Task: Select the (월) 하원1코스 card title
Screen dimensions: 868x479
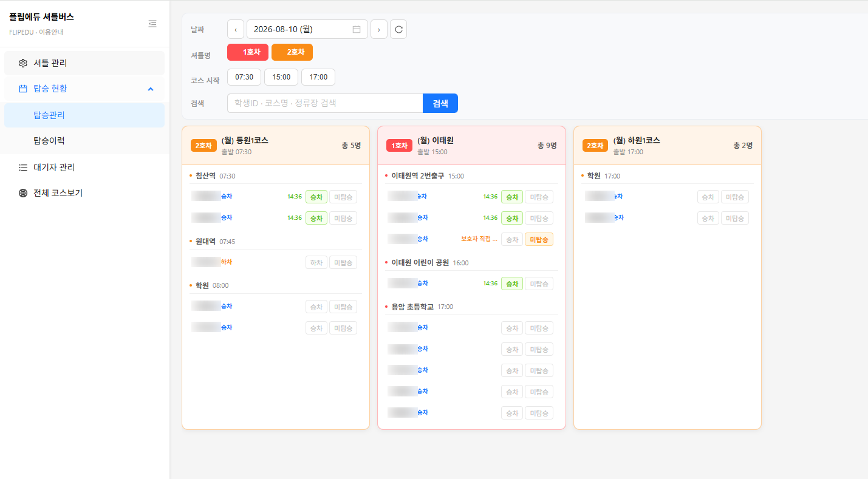Action: tap(637, 140)
